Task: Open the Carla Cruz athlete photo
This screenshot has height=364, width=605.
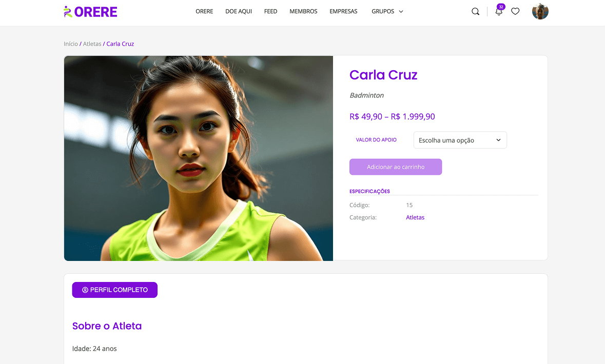Action: (x=198, y=158)
